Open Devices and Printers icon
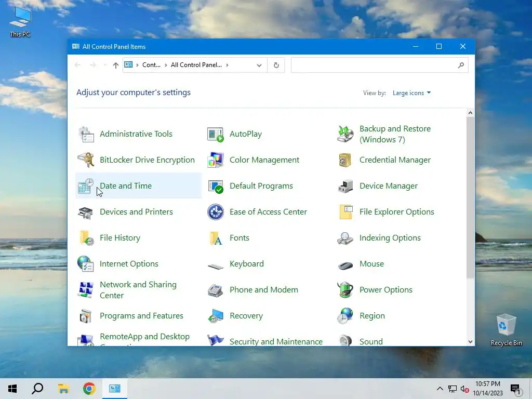Viewport: 532px width, 399px height. [86, 212]
